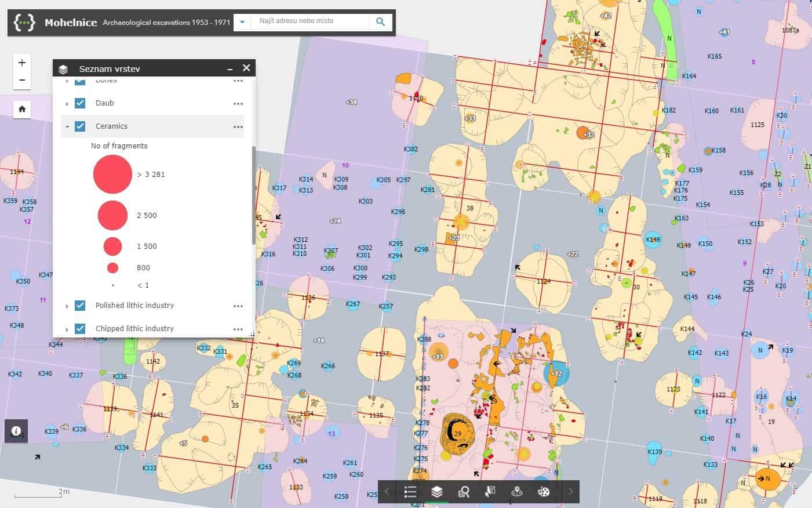Click the Layer List stack icon in bottom toolbar

(x=437, y=492)
